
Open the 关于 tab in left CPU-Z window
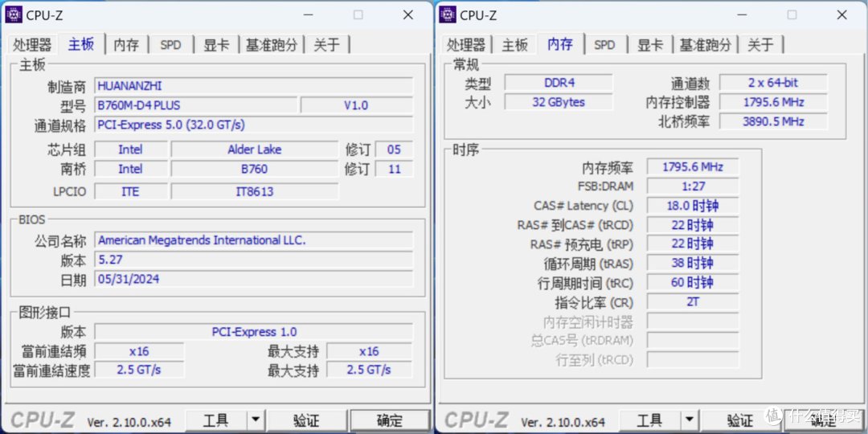[326, 45]
